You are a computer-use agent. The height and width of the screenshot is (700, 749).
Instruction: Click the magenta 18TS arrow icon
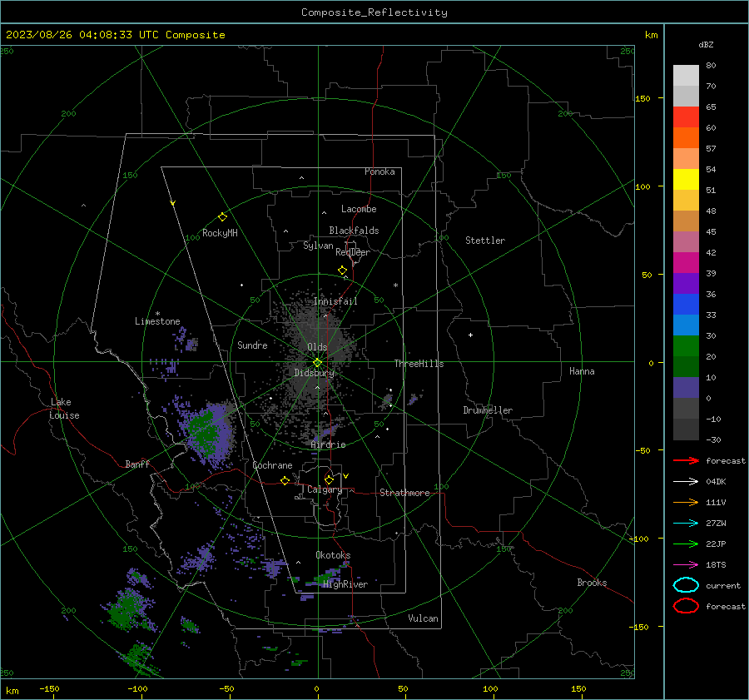pyautogui.click(x=686, y=565)
